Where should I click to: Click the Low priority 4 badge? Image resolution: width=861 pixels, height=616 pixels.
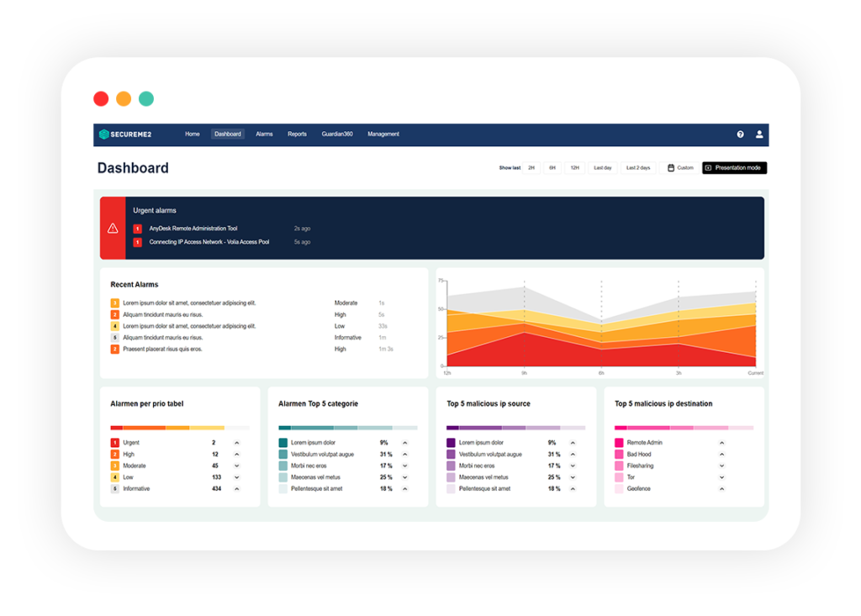click(114, 477)
